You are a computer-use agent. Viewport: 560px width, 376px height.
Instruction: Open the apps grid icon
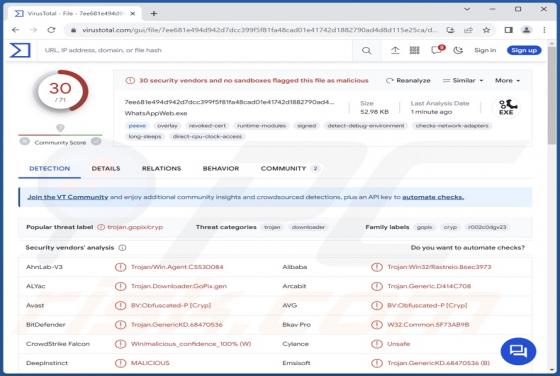(414, 50)
